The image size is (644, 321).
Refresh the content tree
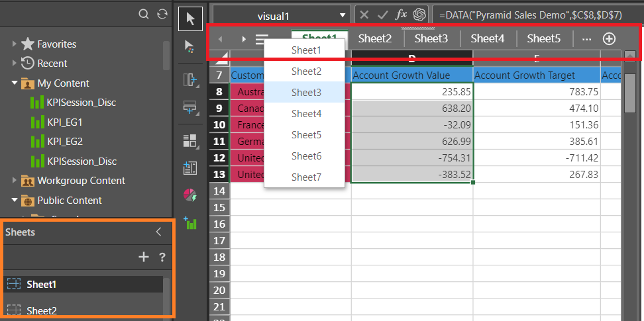(x=162, y=14)
